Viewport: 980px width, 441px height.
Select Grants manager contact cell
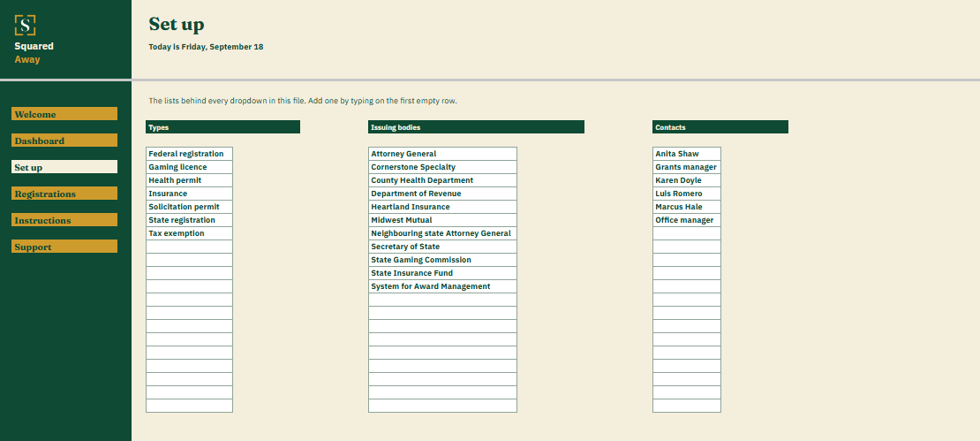(x=687, y=167)
